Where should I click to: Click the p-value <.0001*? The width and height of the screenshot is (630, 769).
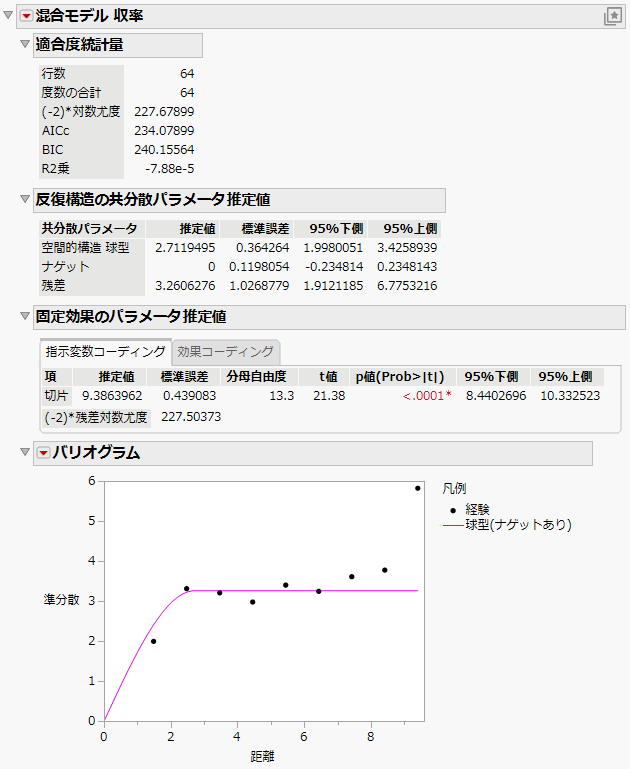(427, 396)
